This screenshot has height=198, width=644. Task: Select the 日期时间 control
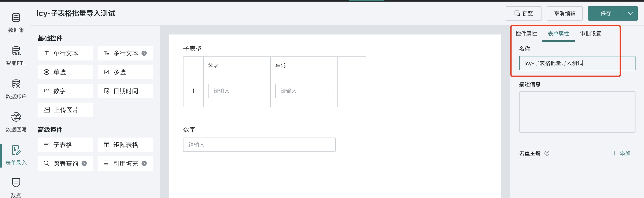click(x=125, y=91)
